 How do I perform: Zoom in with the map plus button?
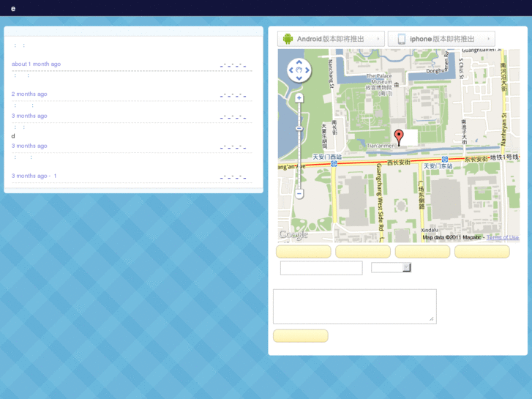[299, 98]
